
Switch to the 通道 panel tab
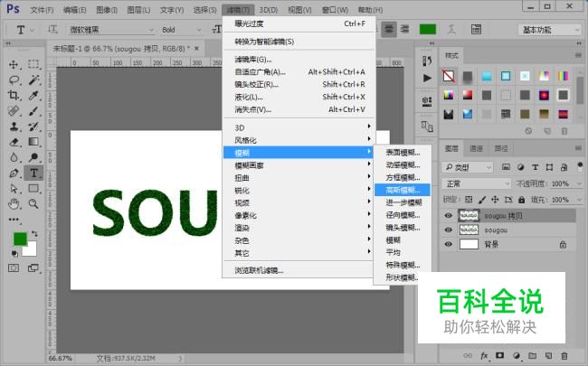(x=476, y=148)
